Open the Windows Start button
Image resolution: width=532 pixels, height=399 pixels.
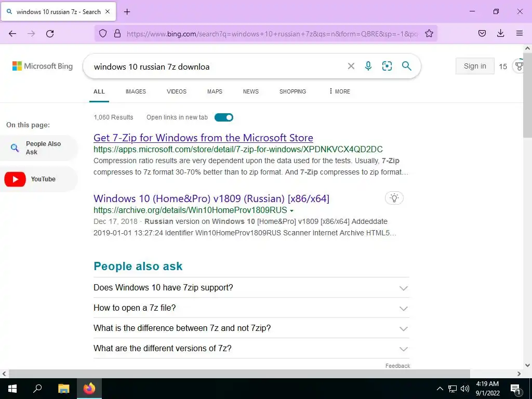tap(12, 389)
